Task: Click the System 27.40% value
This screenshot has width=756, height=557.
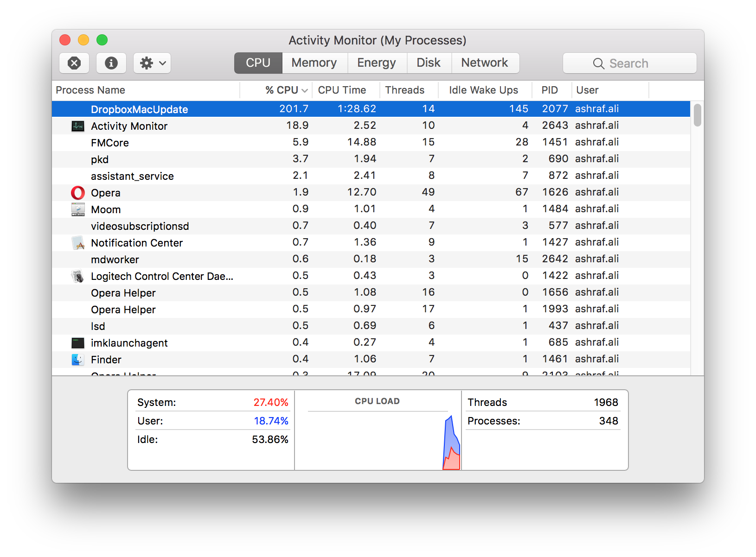Action: point(271,402)
